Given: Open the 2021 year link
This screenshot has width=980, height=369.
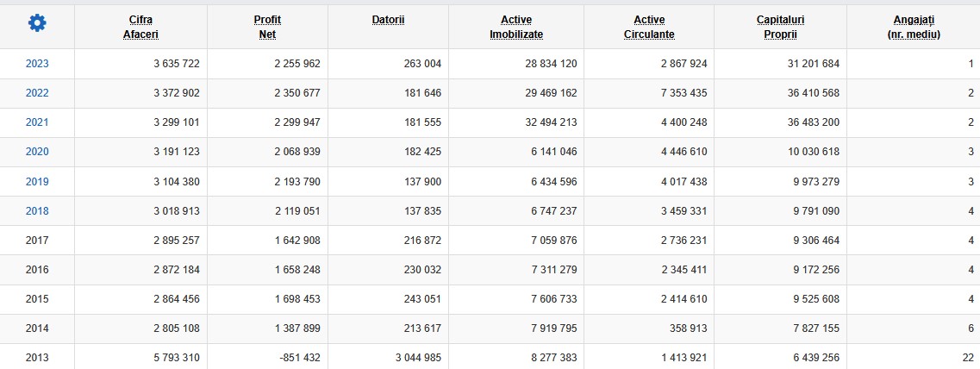Looking at the screenshot, I should coord(37,122).
